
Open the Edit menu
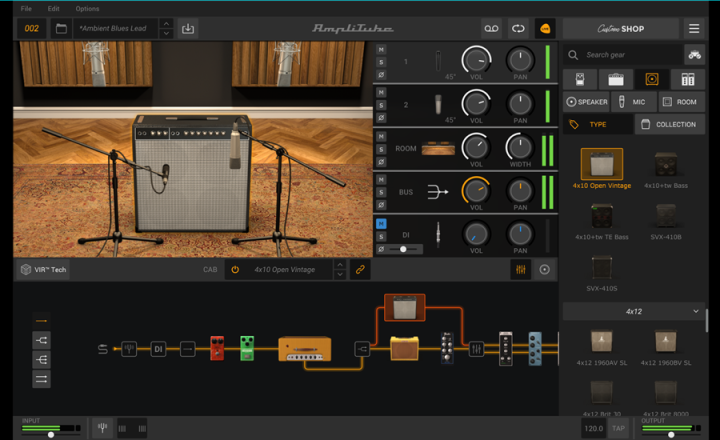53,9
